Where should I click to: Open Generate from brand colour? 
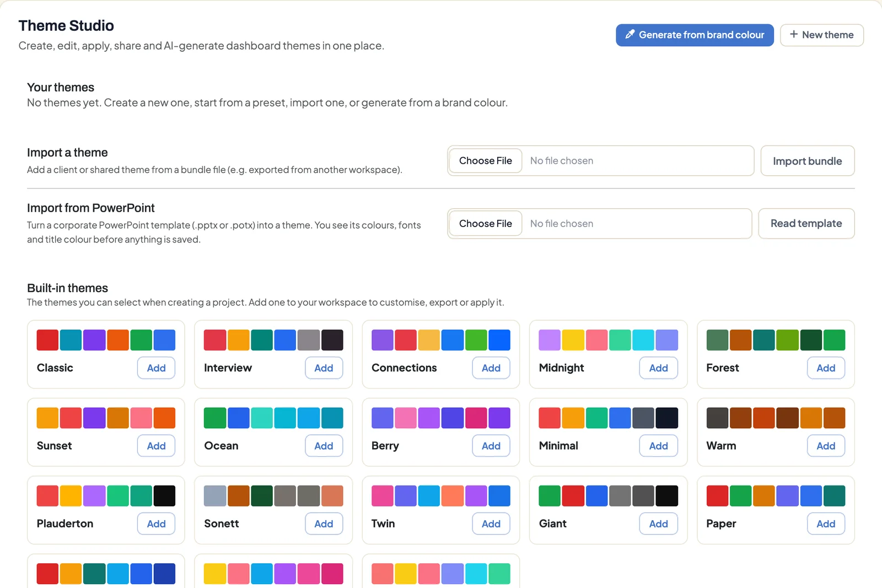[695, 35]
